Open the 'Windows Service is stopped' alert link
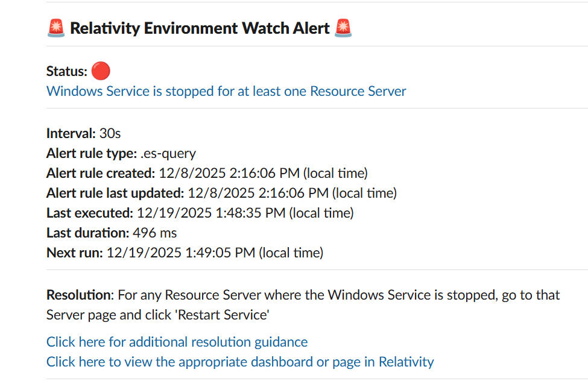 (x=226, y=91)
